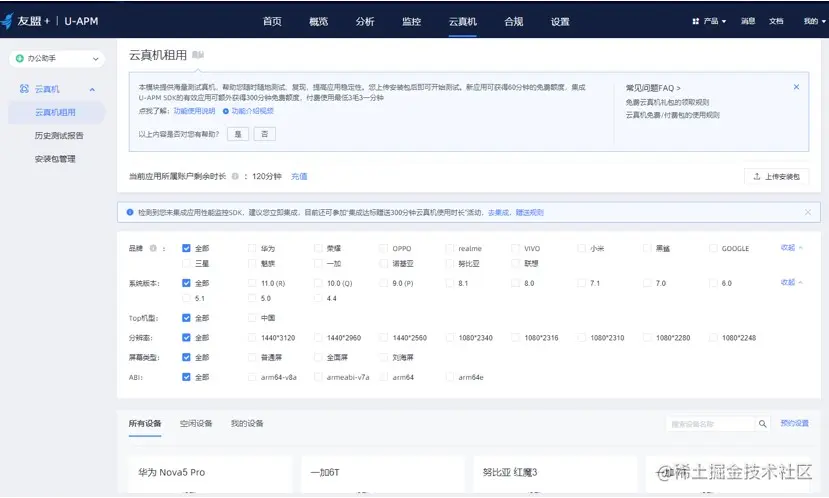Click 否 on the helpfulness question
Viewport: 829px width, 498px height.
tap(265, 134)
